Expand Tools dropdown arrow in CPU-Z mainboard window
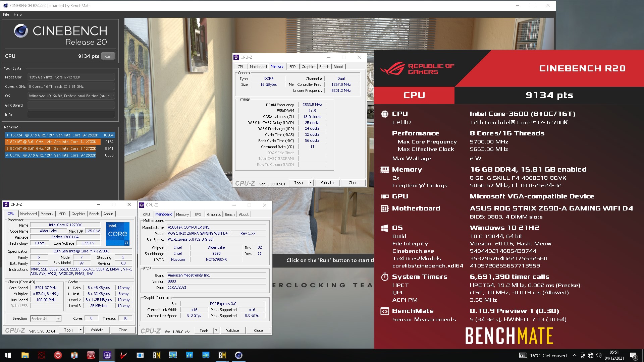 click(x=216, y=330)
